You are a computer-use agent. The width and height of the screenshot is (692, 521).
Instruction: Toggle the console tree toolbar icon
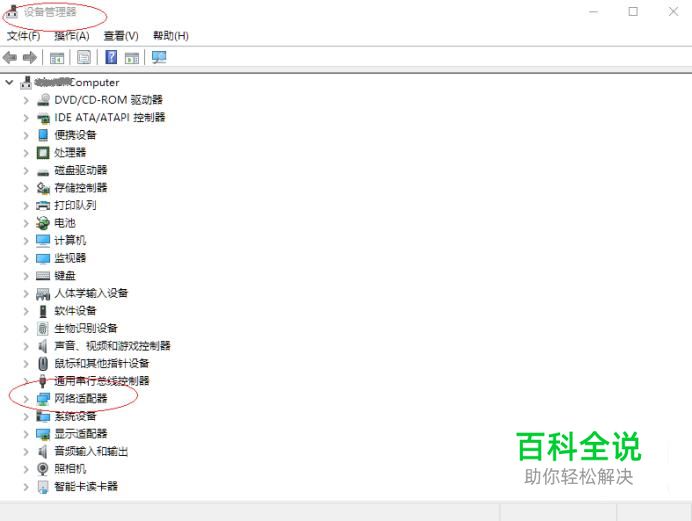tap(57, 57)
